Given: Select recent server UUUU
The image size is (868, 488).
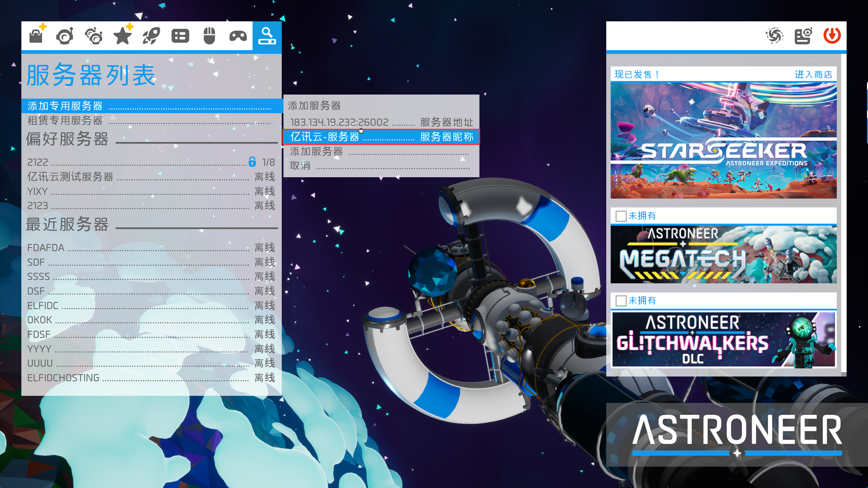Looking at the screenshot, I should point(152,363).
